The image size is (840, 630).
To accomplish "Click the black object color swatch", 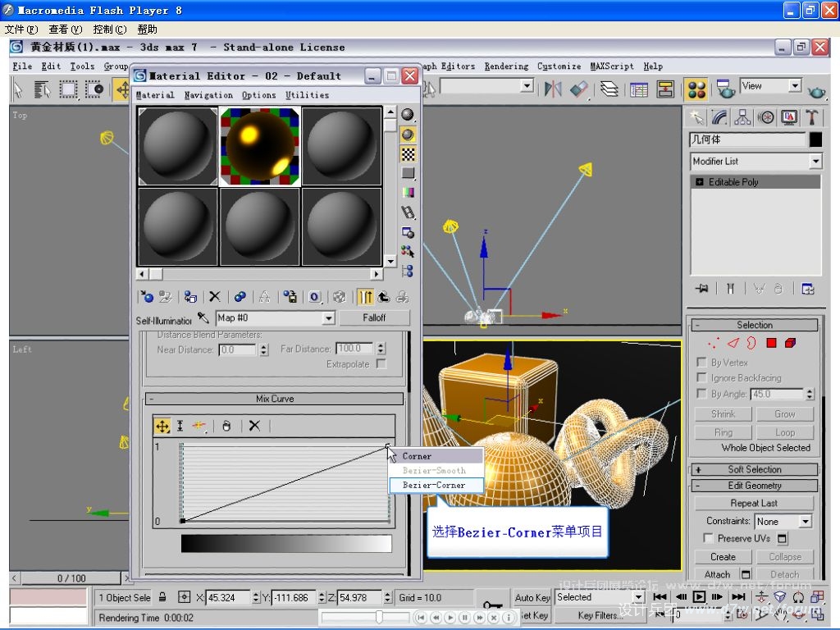I will [815, 140].
